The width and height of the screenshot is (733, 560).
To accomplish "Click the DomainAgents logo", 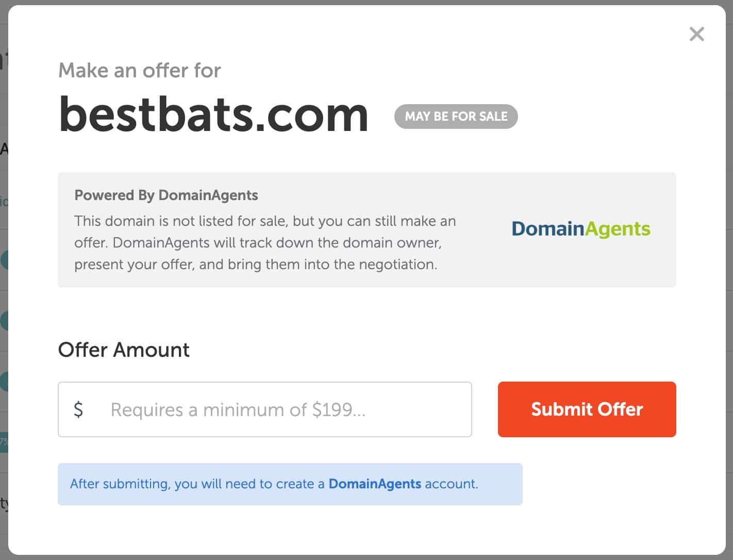I will point(580,229).
